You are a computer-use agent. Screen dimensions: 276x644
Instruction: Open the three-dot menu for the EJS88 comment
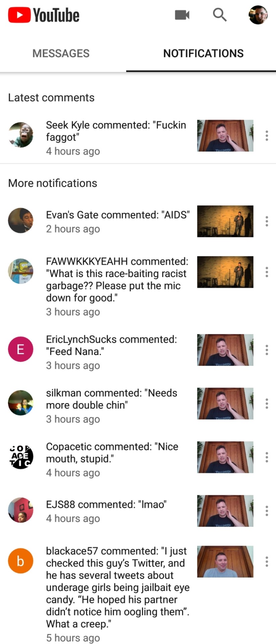pos(267,511)
